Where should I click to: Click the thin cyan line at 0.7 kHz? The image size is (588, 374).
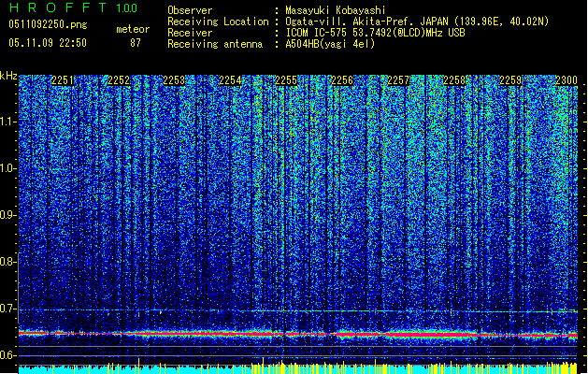click(x=298, y=311)
